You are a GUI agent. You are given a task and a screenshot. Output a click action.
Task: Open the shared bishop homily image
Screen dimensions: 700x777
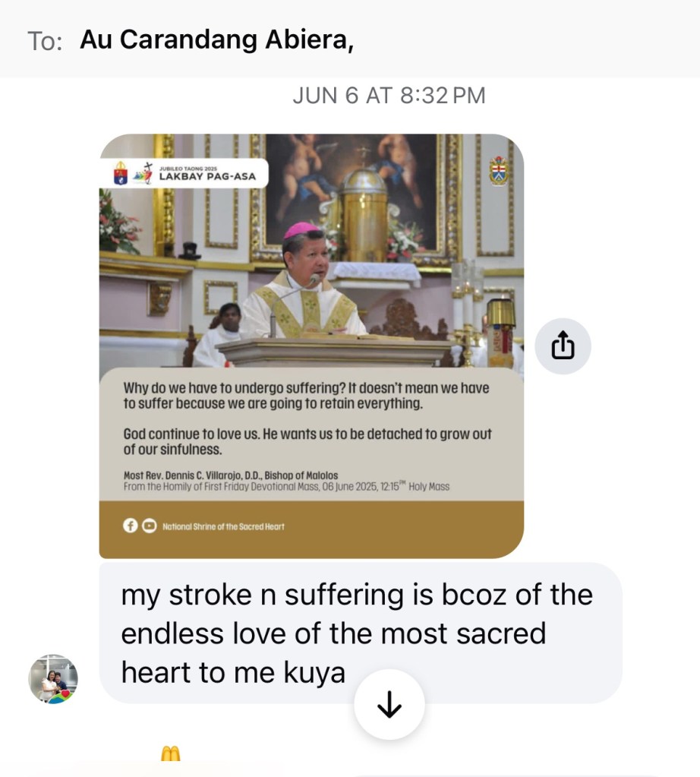point(311,346)
